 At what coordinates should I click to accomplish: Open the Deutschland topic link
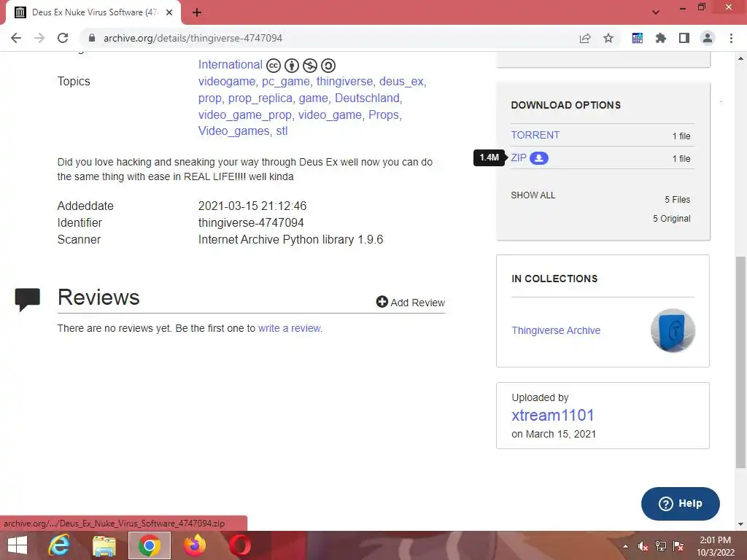coord(367,98)
